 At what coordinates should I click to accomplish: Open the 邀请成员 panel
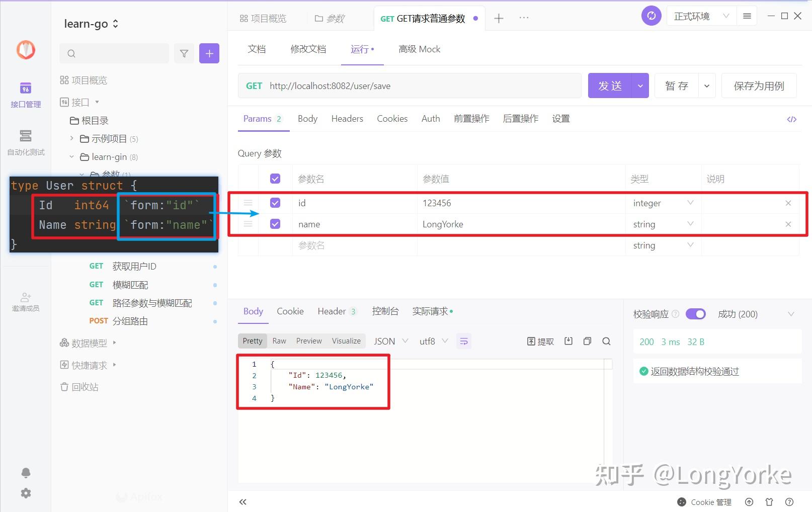tap(25, 302)
